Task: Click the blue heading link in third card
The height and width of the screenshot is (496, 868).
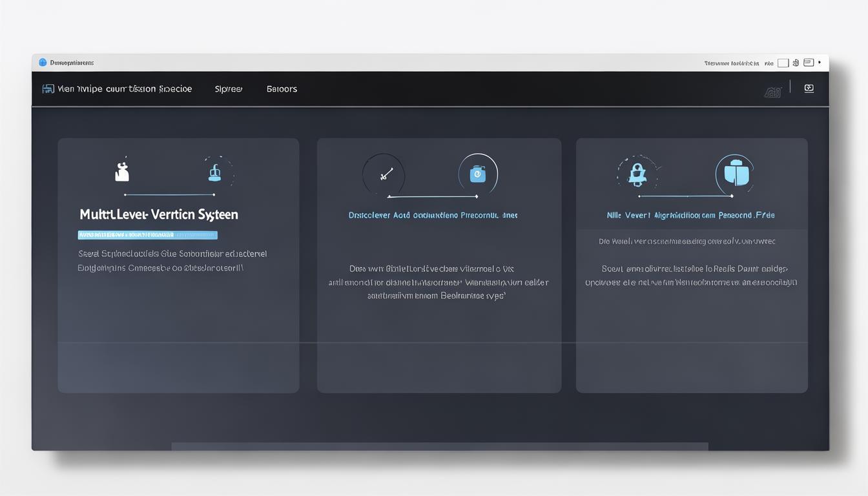Action: [x=690, y=215]
